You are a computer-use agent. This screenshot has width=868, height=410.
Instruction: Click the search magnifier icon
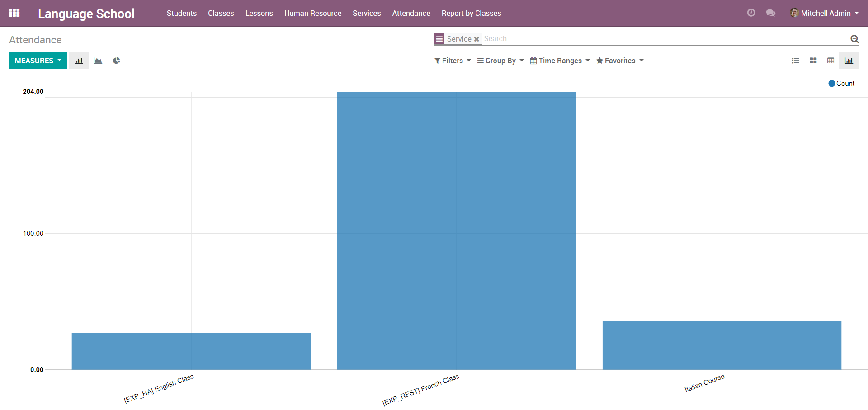(854, 39)
